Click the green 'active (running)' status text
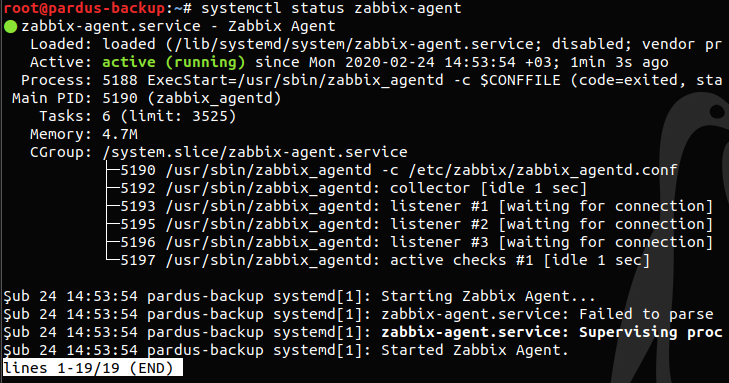Screen dimensions: 729x383 click(173, 62)
